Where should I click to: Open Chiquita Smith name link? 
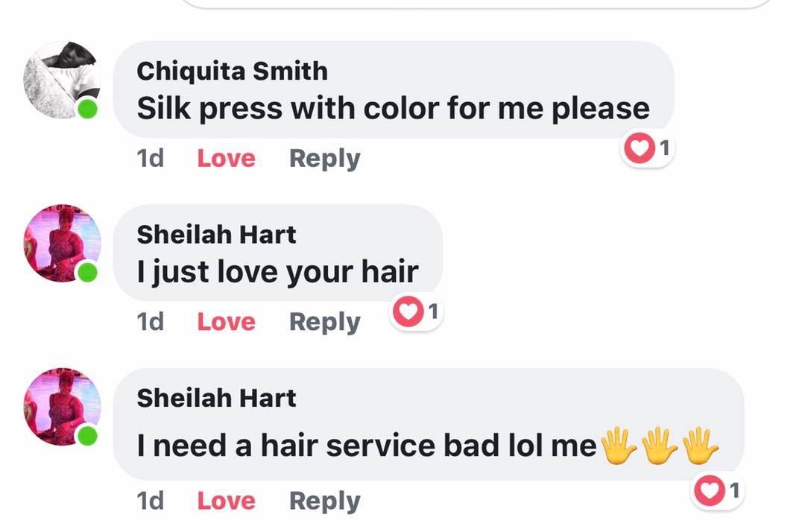(232, 71)
